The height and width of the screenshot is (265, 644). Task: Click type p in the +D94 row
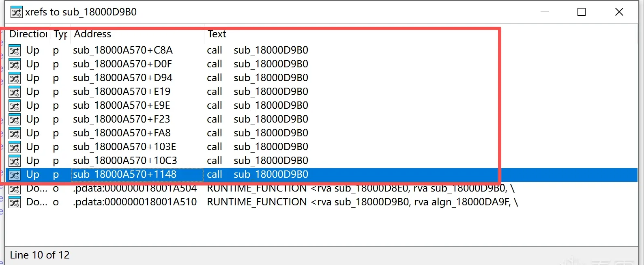[56, 78]
